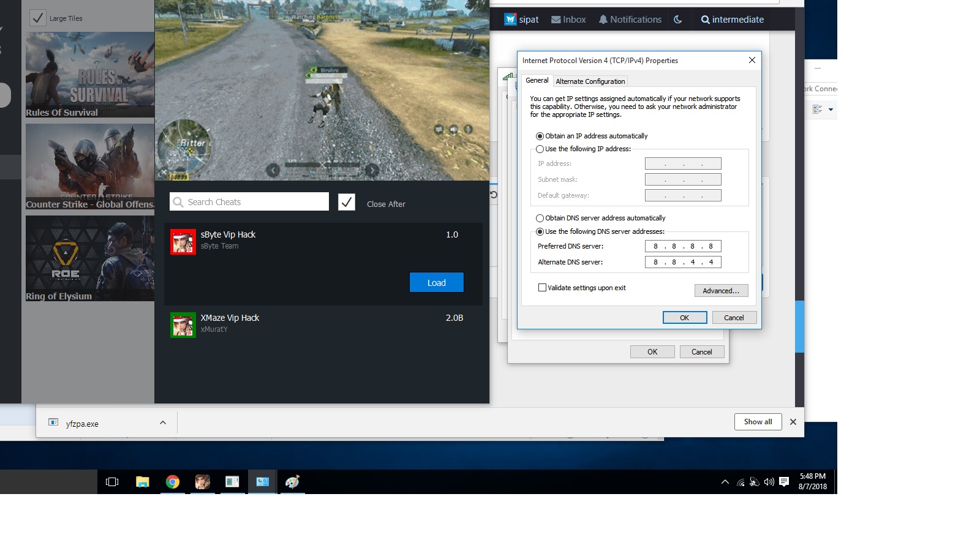Enable Validate settings upon exit
This screenshot has height=551, width=980.
tap(542, 288)
